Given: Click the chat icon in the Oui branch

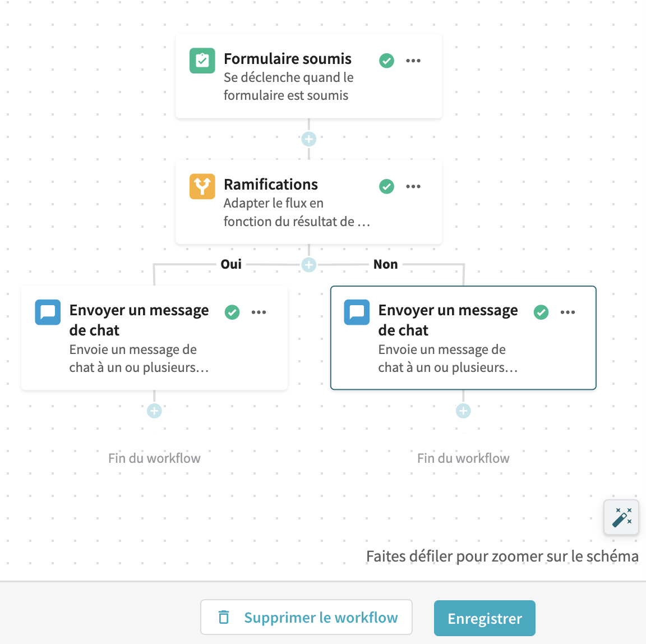Looking at the screenshot, I should coord(48,312).
